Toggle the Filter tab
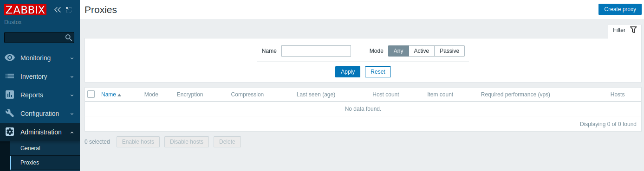 (x=624, y=31)
